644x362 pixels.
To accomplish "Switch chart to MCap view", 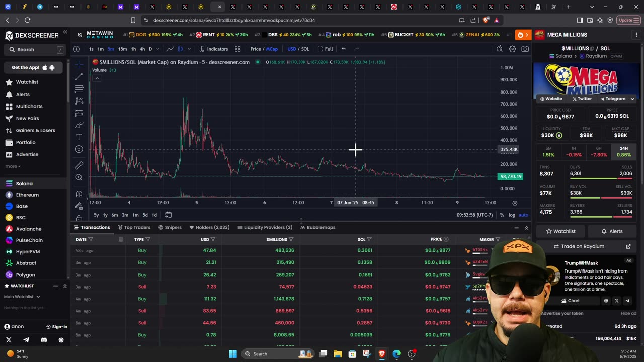I will 272,49.
